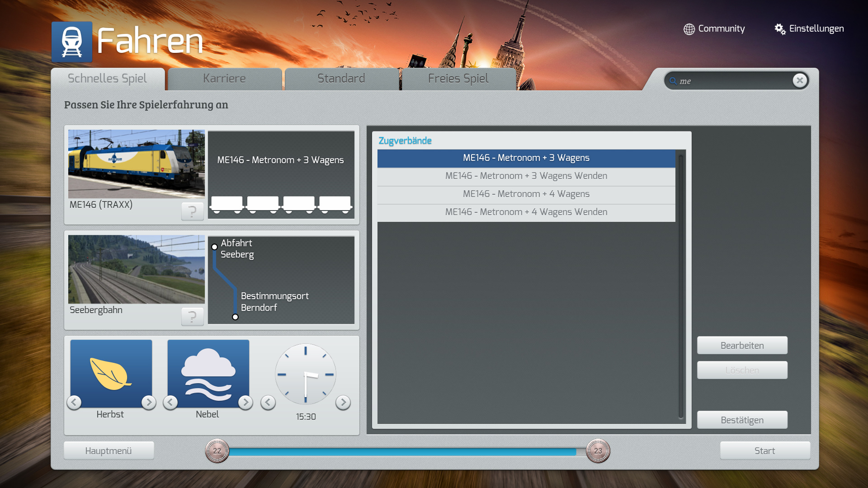This screenshot has height=488, width=868.
Task: Open Einstellungen via the gear icon
Action: click(x=780, y=29)
